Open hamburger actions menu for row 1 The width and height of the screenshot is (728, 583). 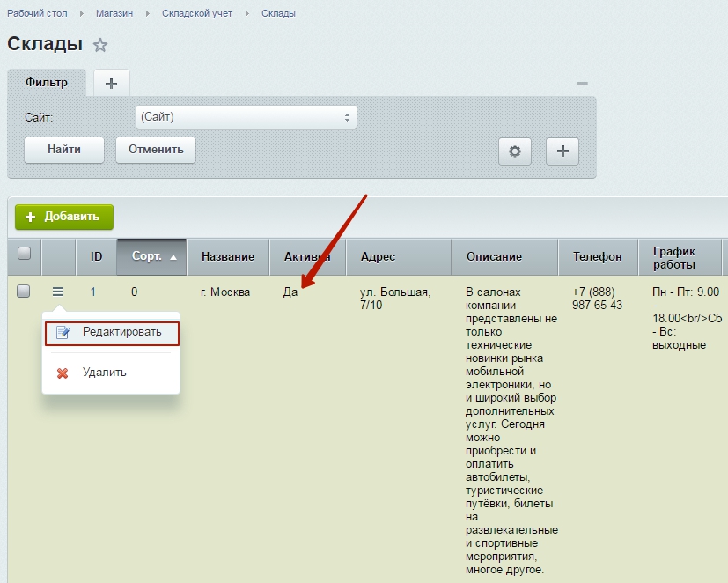click(58, 291)
